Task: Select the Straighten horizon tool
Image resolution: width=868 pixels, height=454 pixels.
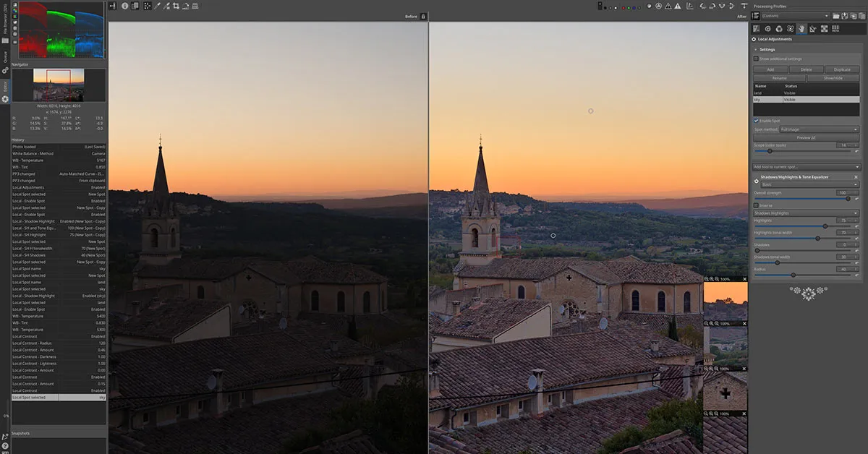Action: pos(186,6)
